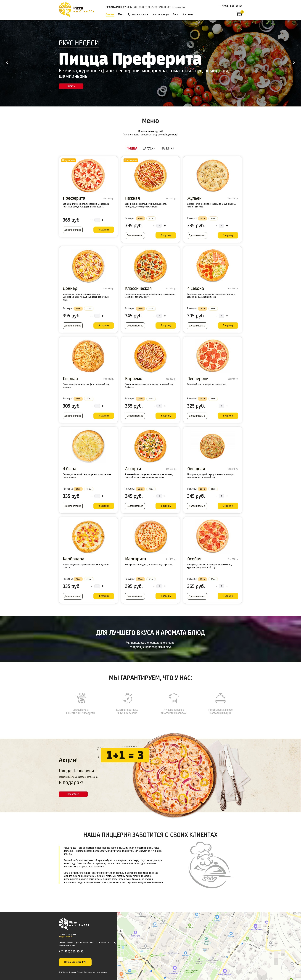
Task: Click the fresh products guarantee icon
Action: pos(81,698)
